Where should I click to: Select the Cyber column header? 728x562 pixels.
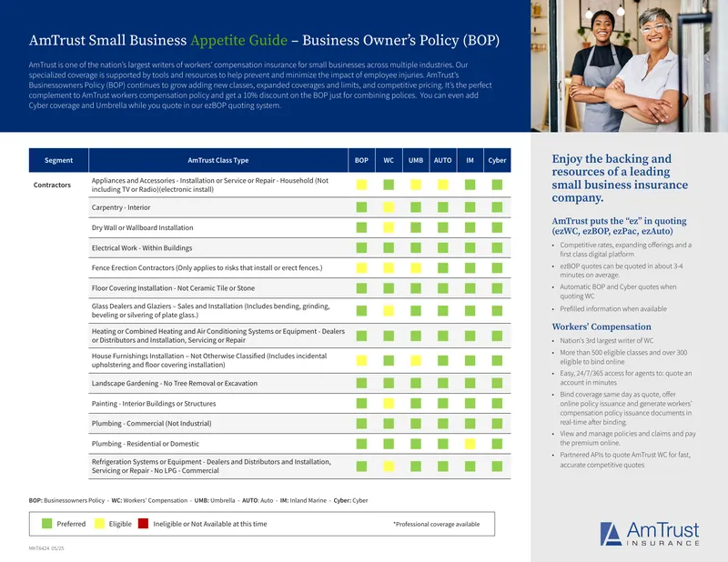click(x=497, y=160)
